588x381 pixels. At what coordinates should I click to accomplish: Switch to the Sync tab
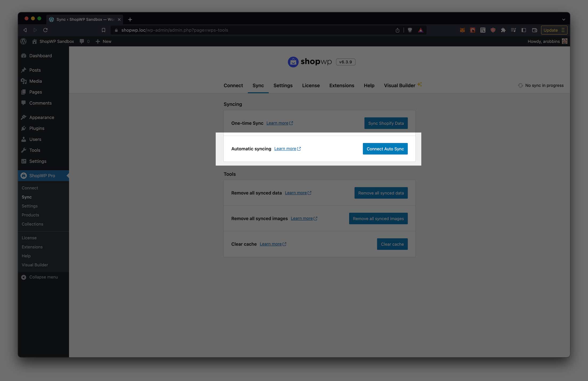[258, 86]
